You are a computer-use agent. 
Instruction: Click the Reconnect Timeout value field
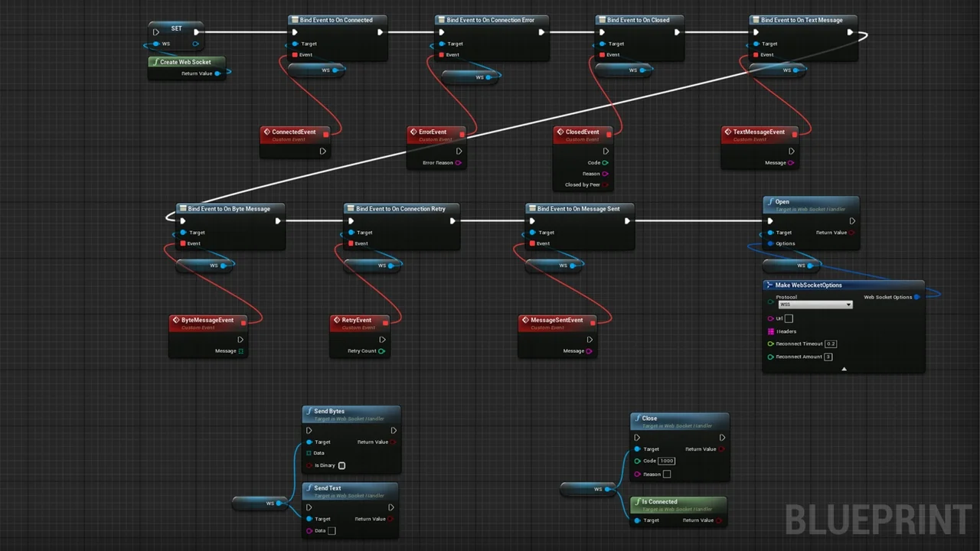(831, 344)
